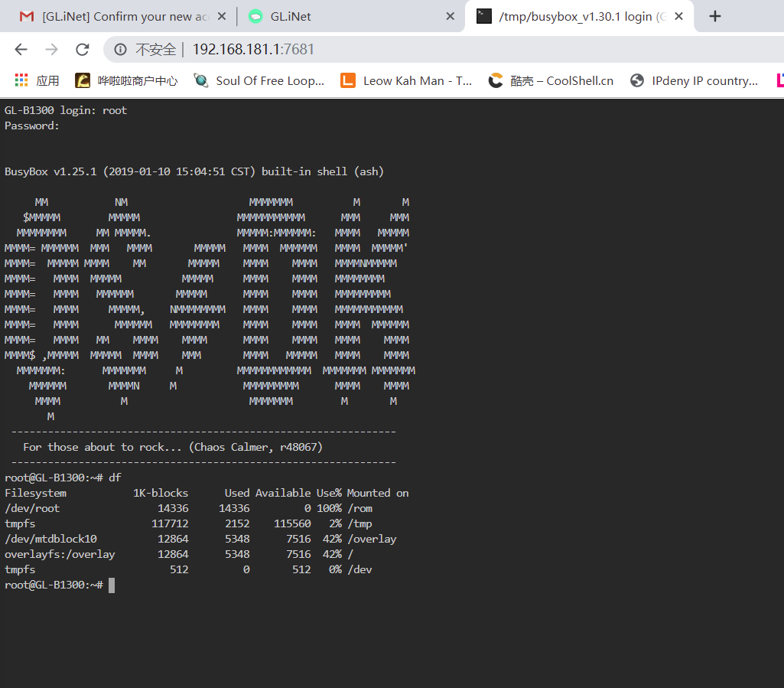Viewport: 784px width, 688px height.
Task: Open the IPdeny IP country bookmark
Action: [x=695, y=80]
